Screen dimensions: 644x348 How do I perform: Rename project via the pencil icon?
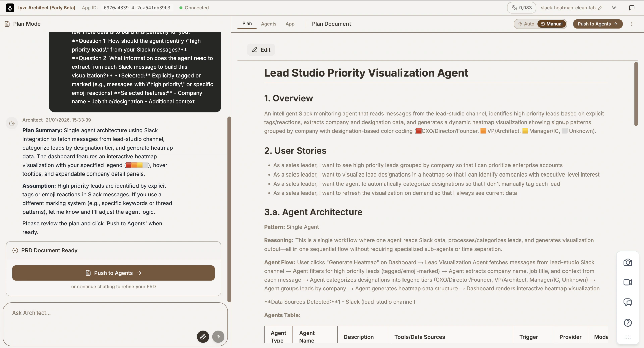pos(600,8)
